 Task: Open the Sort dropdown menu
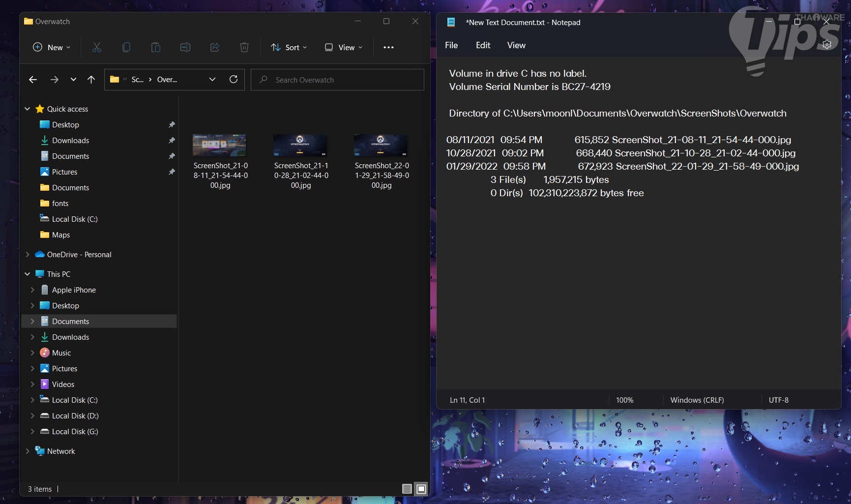[x=289, y=47]
